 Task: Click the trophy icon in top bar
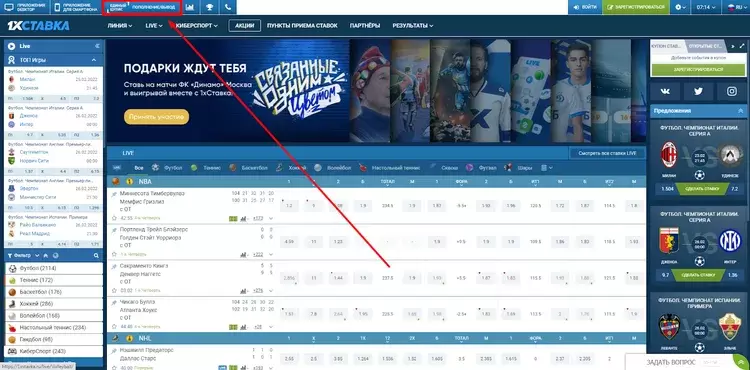[210, 7]
